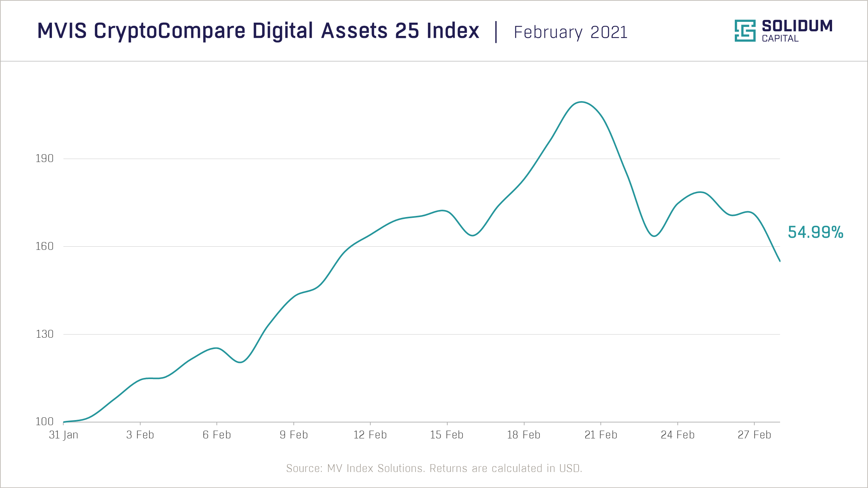Click the February 2021 subtitle
Image resolution: width=868 pixels, height=488 pixels.
[x=570, y=32]
